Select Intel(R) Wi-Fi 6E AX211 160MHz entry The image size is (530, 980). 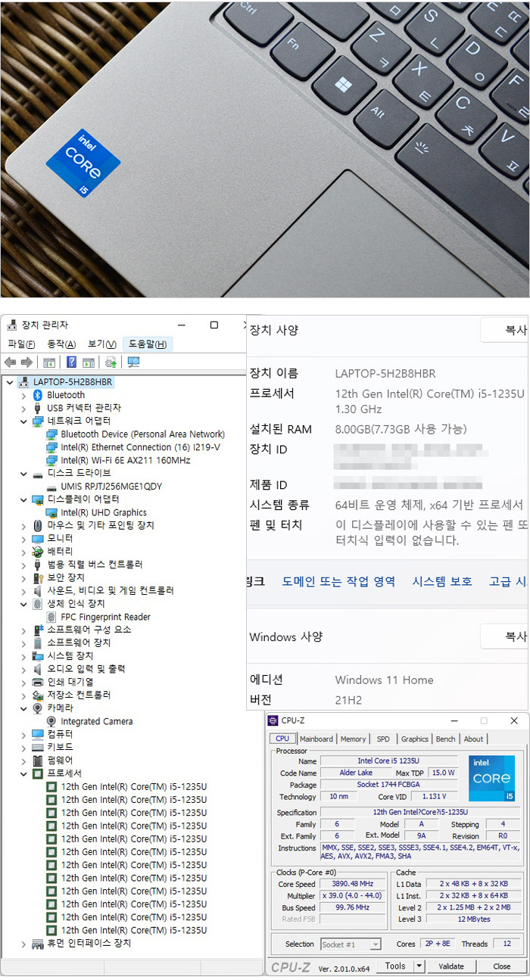[x=126, y=460]
